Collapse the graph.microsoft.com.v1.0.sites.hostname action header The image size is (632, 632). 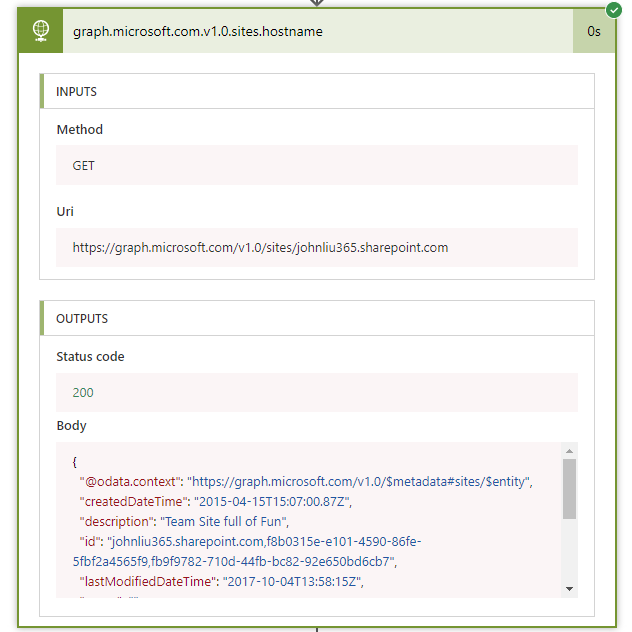[x=300, y=31]
